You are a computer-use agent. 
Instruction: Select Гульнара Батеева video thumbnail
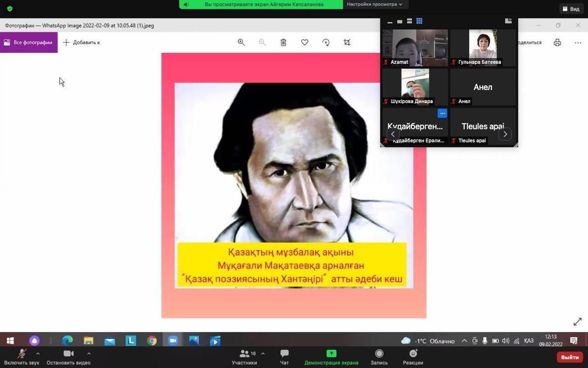tap(483, 47)
